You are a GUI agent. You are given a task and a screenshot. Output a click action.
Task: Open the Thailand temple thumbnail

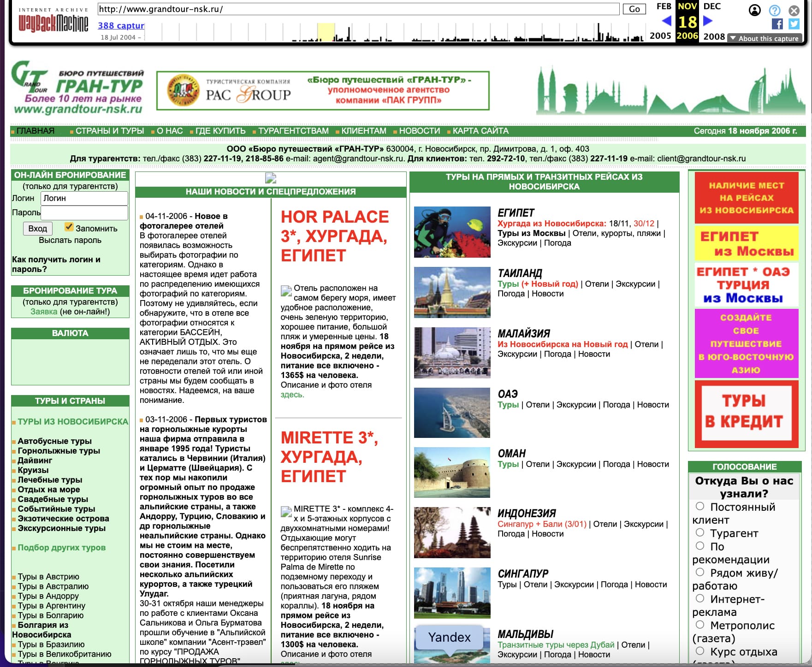click(x=452, y=292)
